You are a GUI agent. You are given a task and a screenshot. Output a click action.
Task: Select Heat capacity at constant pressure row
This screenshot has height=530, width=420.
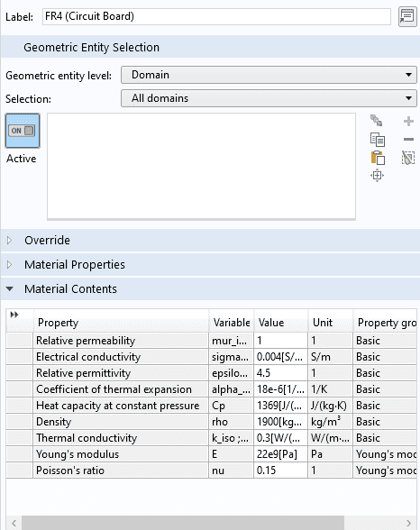point(212,406)
